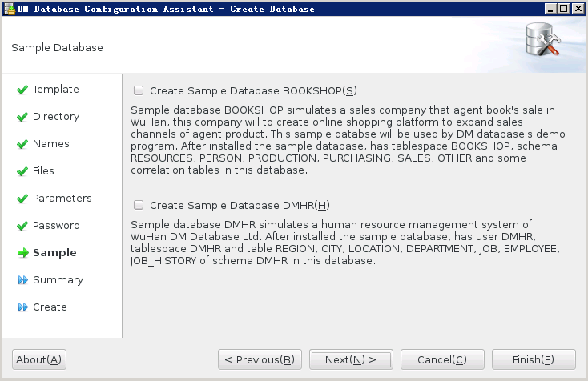Open the Files step in sidebar
The height and width of the screenshot is (381, 588).
click(43, 171)
